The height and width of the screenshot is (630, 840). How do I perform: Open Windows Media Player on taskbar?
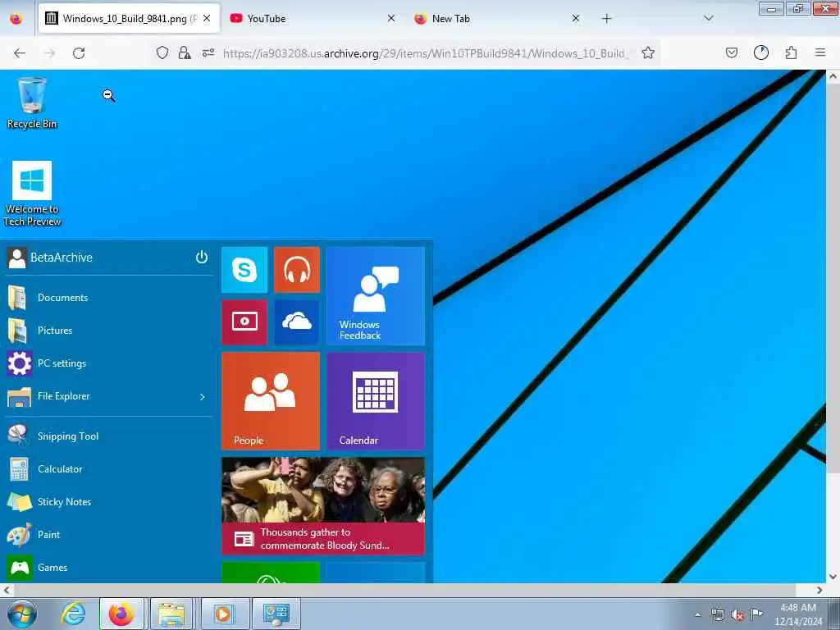point(223,614)
